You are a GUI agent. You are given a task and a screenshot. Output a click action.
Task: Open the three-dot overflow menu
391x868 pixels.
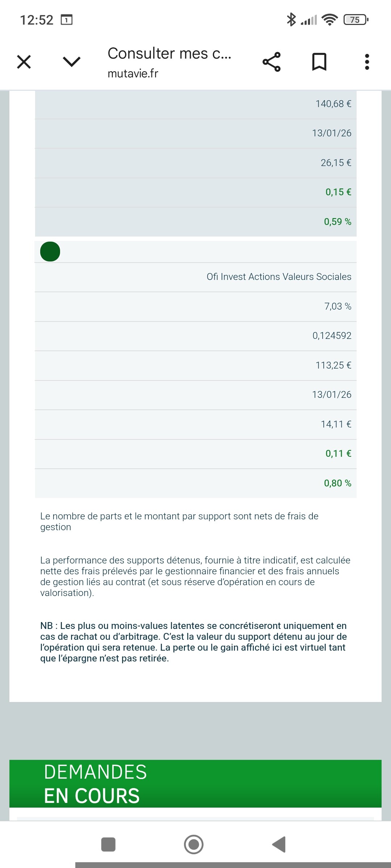(367, 62)
